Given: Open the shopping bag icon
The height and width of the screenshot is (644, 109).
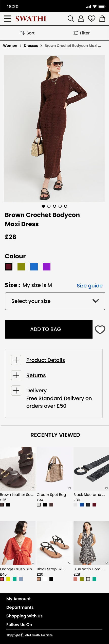Looking at the screenshot, I should [102, 19].
